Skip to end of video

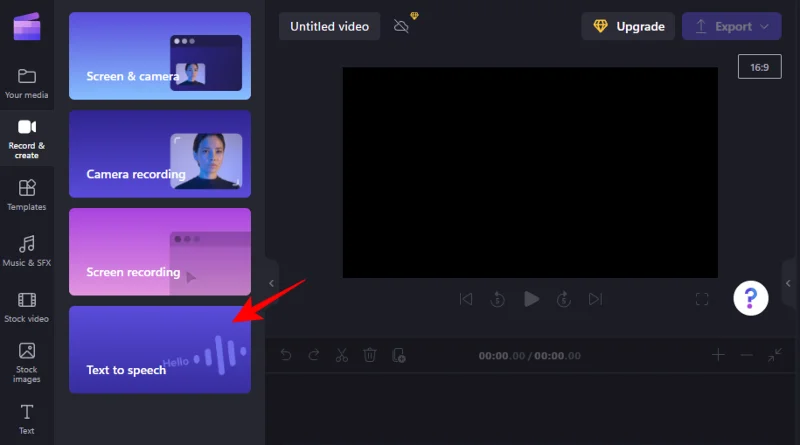click(x=595, y=299)
